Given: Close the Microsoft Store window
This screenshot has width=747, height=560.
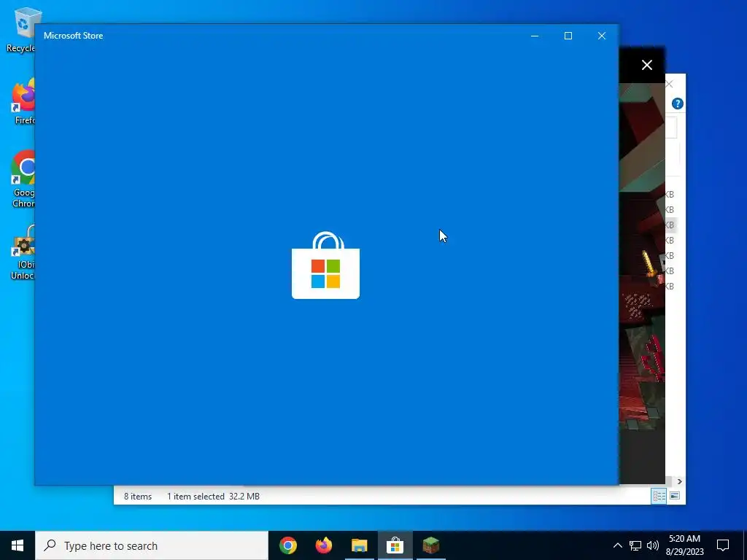Looking at the screenshot, I should (x=602, y=36).
